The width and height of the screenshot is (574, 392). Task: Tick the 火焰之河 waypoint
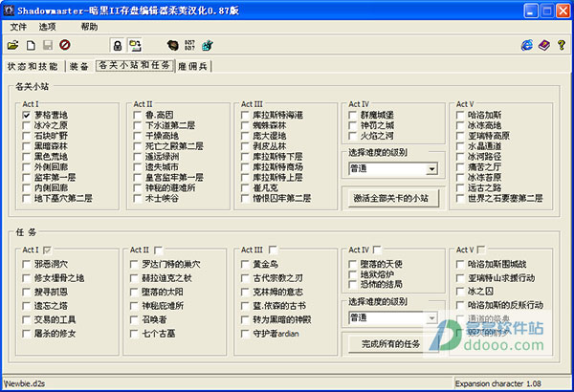(353, 136)
